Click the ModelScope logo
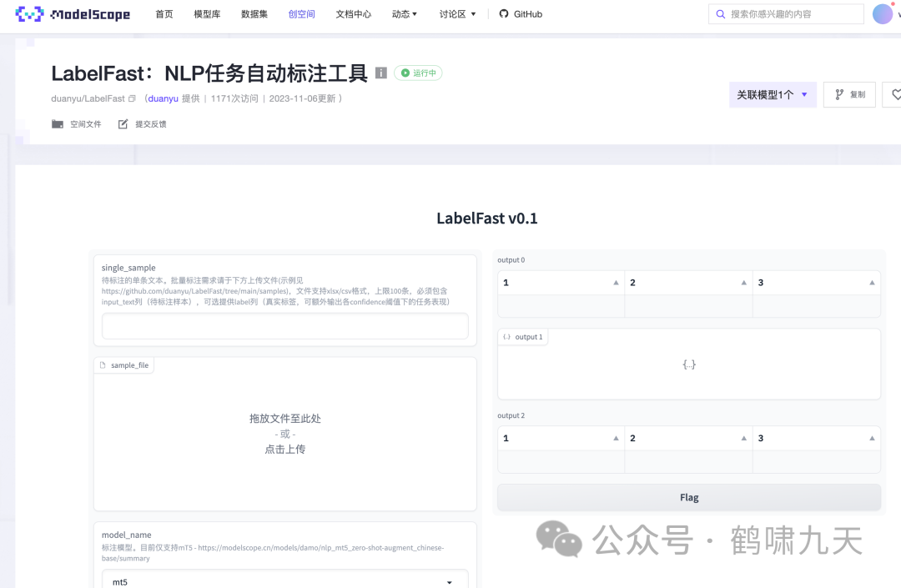The image size is (901, 588). click(73, 14)
